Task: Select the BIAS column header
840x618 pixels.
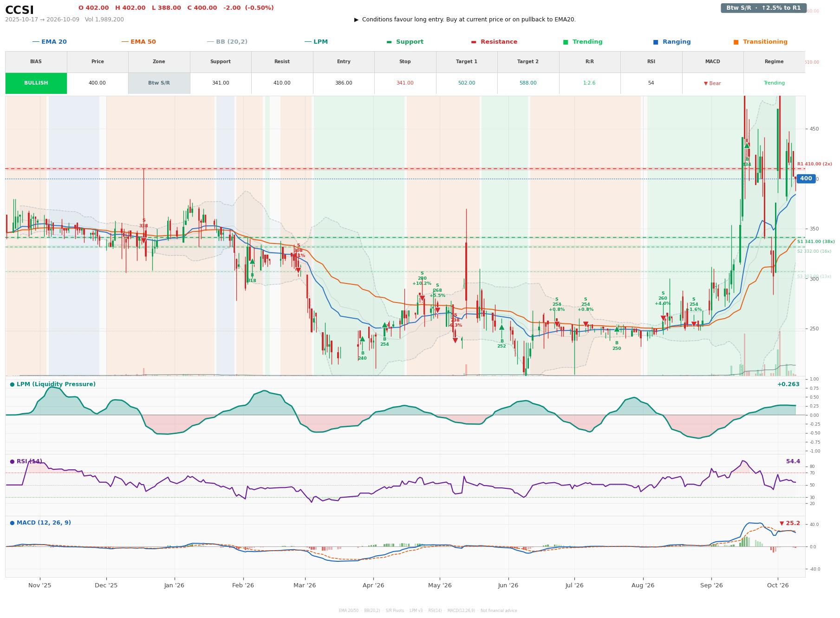Action: coord(36,62)
